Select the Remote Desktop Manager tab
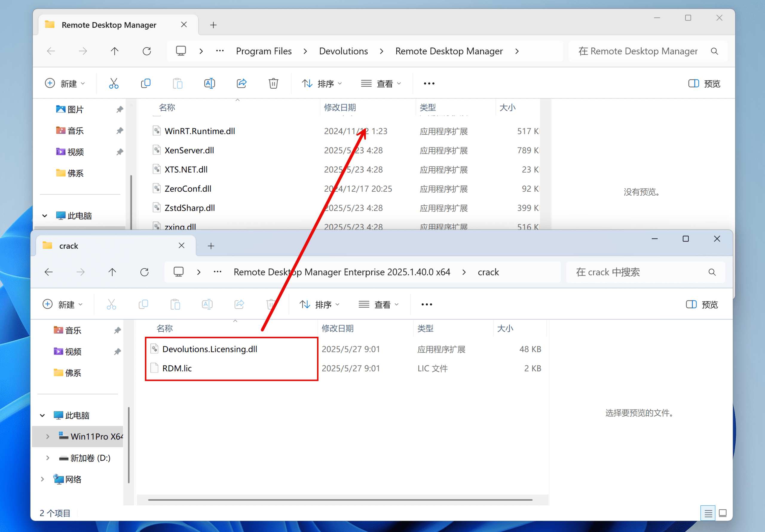The height and width of the screenshot is (532, 765). point(109,25)
